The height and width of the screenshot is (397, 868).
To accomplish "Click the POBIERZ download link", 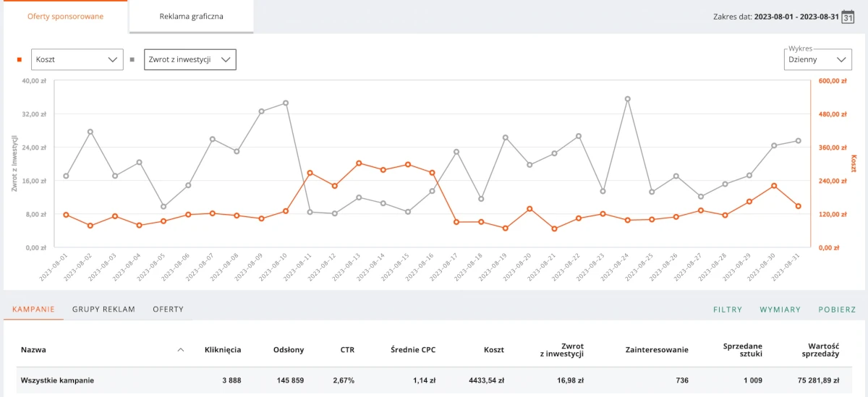I will [837, 310].
